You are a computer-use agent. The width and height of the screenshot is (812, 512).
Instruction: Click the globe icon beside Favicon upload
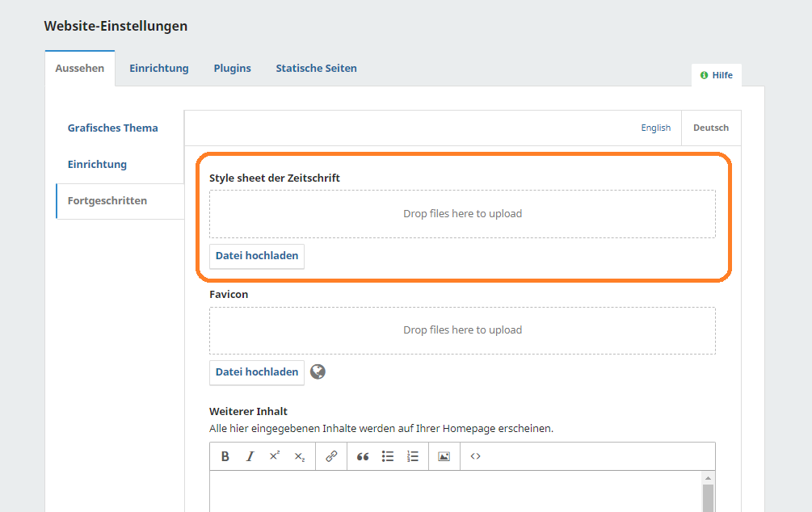pyautogui.click(x=318, y=371)
